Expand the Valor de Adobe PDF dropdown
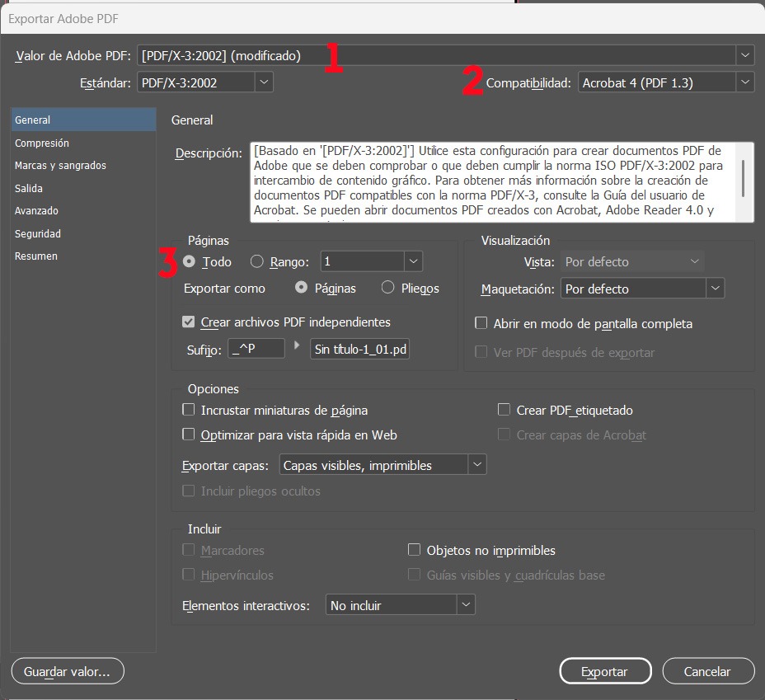This screenshot has width=765, height=700. point(745,55)
